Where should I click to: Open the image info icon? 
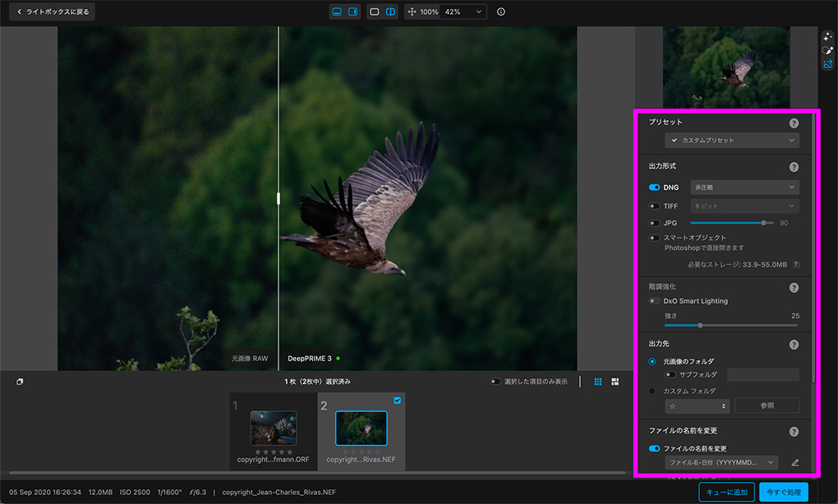click(501, 12)
